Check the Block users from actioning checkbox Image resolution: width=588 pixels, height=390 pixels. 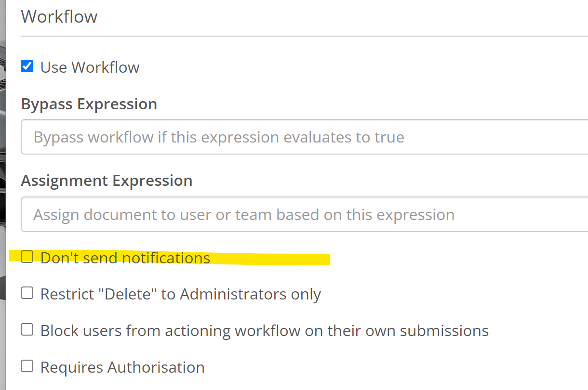tap(27, 330)
